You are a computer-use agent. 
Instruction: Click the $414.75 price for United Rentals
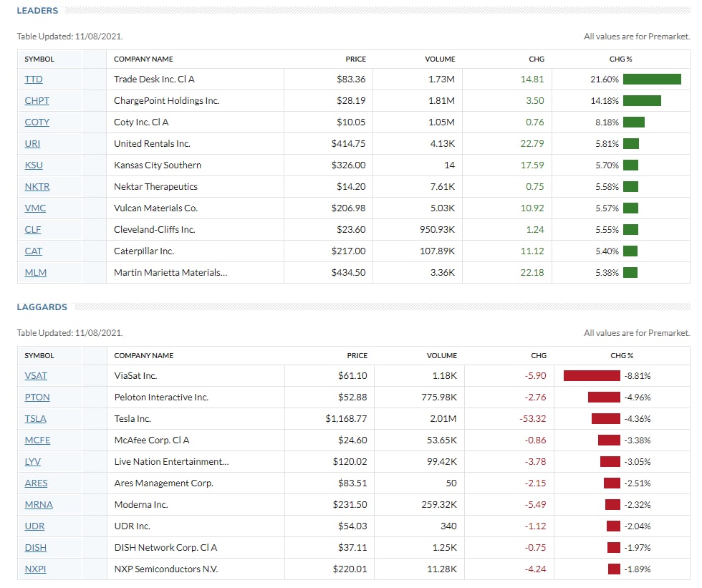tap(348, 144)
